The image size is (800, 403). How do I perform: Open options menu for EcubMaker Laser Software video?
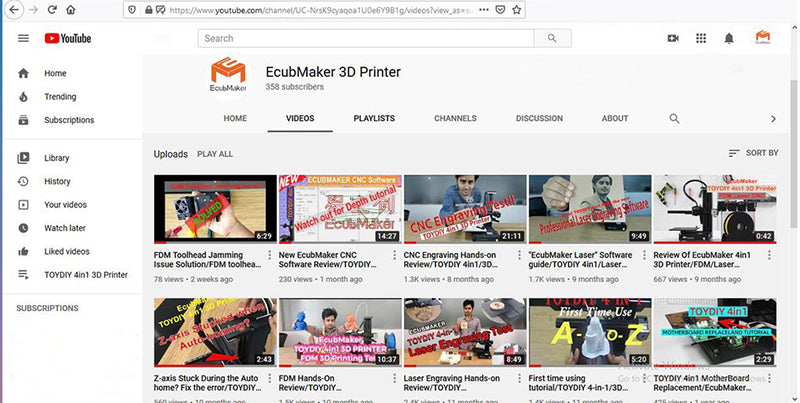pos(644,255)
